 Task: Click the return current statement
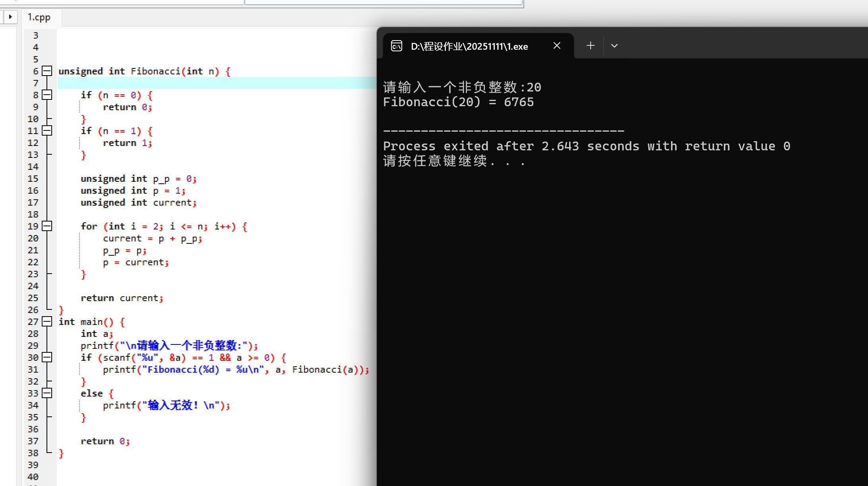[x=122, y=298]
